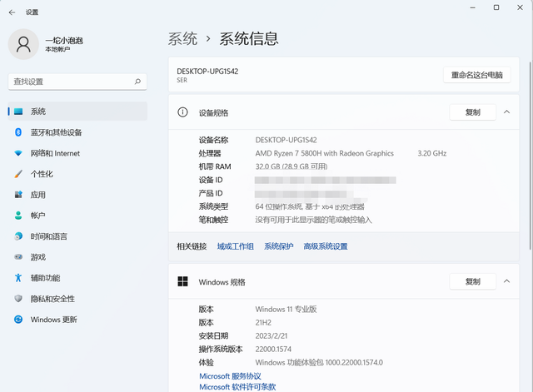Select 辅助功能 accessibility icon
Viewport: 533px width, 392px height.
click(x=18, y=278)
